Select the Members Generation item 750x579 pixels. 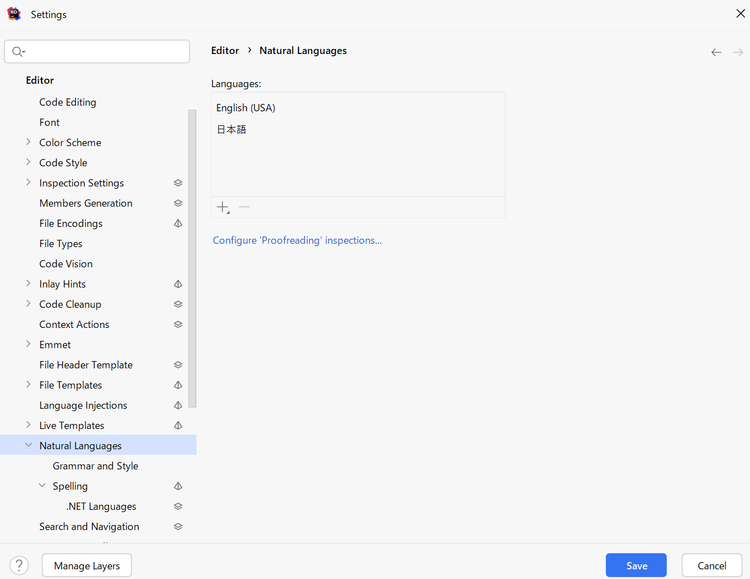pos(86,203)
